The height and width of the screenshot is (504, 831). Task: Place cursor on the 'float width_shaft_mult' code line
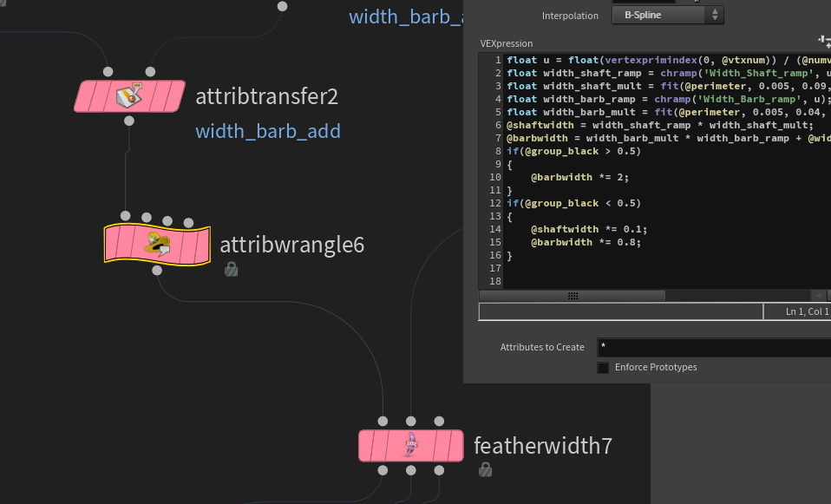point(669,86)
